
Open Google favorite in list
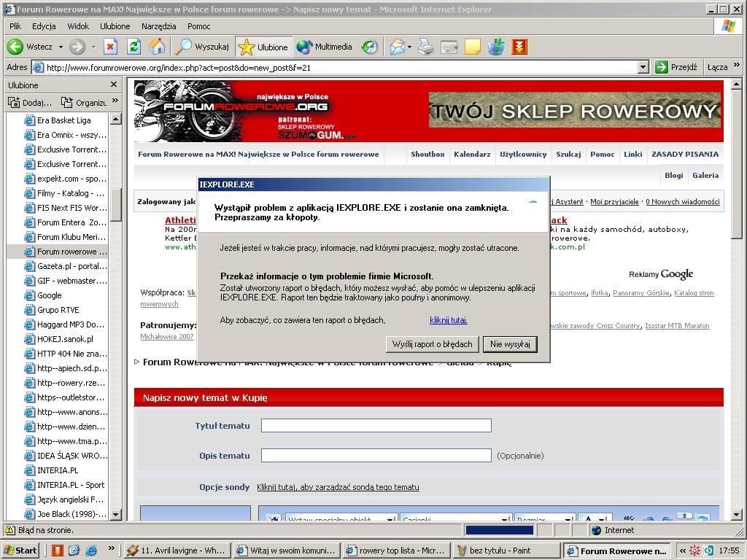point(43,295)
